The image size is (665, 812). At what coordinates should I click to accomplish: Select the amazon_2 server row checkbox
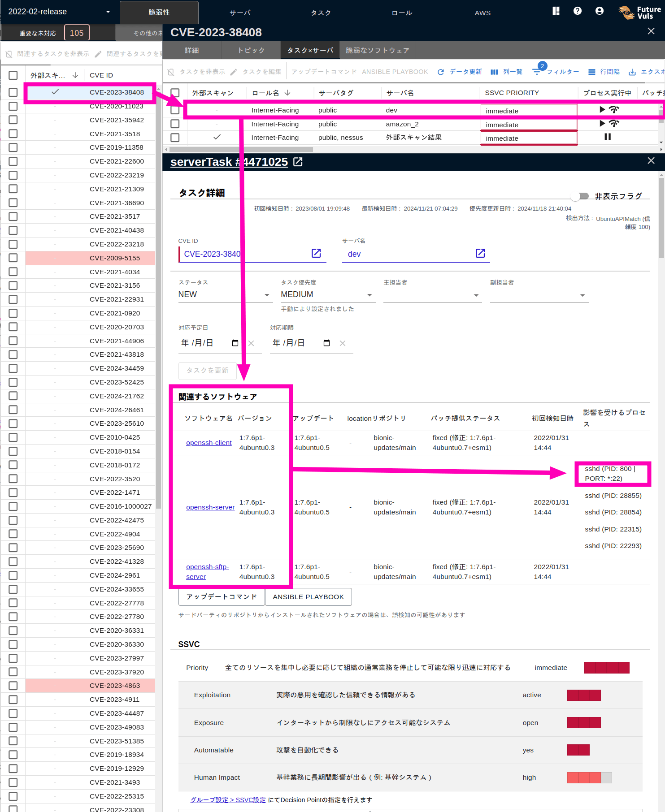pos(175,124)
